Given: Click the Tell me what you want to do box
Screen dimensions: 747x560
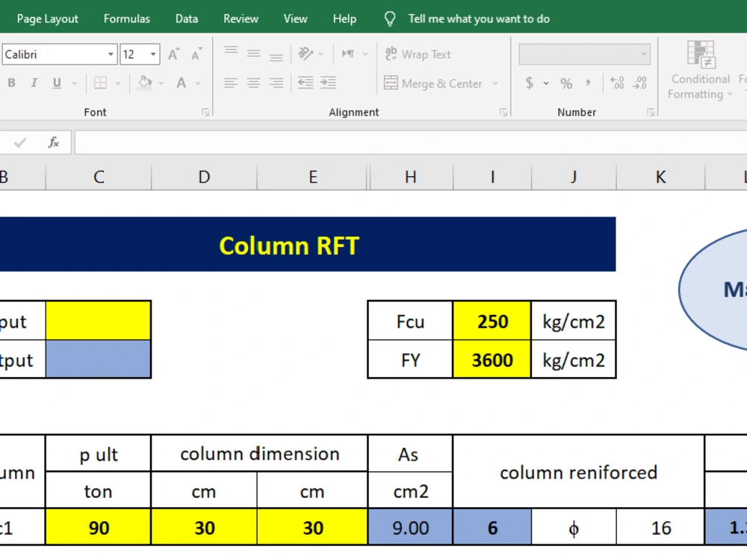Looking at the screenshot, I should point(478,19).
